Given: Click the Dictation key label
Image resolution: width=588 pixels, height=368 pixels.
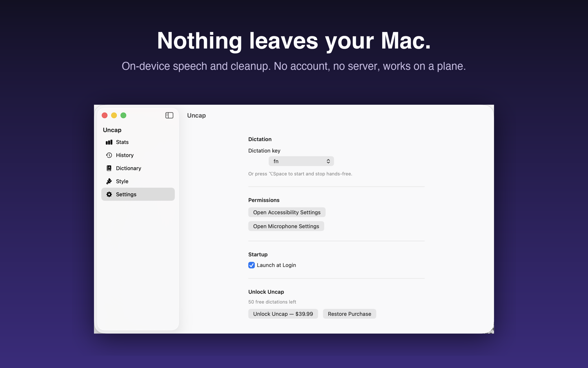Looking at the screenshot, I should pyautogui.click(x=264, y=150).
